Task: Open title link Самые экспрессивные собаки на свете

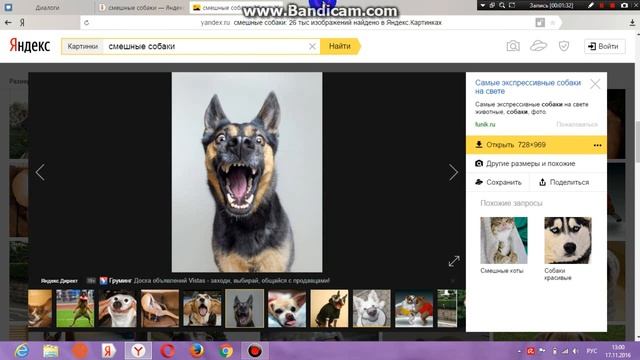Action: (x=528, y=87)
